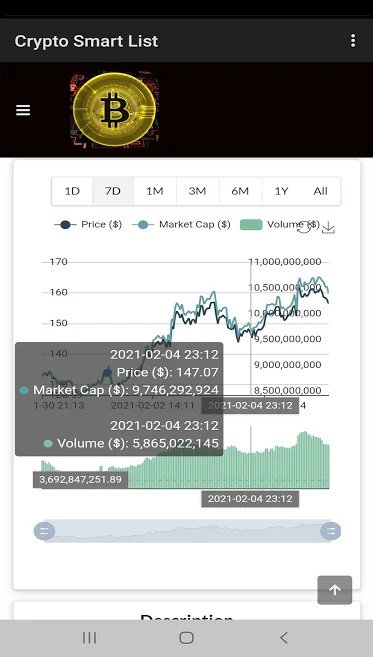Tap the Android home button
This screenshot has width=373, height=657.
186,638
